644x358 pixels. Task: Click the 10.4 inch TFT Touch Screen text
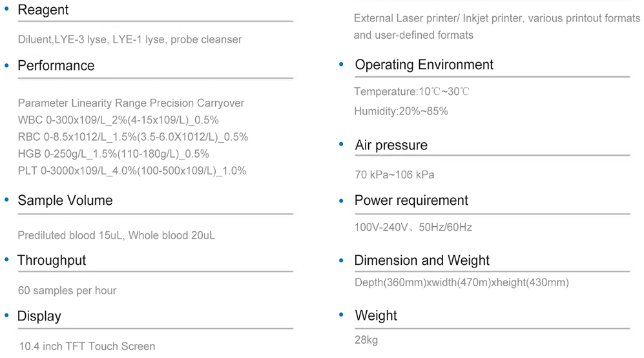point(87,346)
